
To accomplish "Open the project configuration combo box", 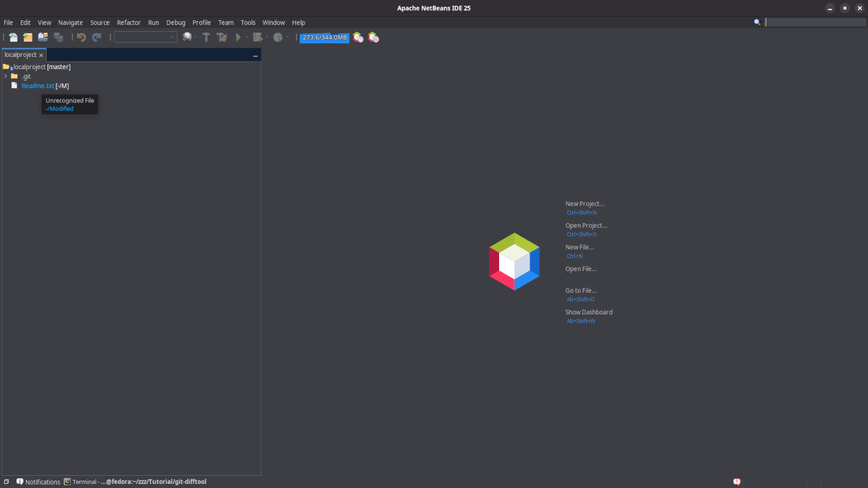I will [x=146, y=37].
